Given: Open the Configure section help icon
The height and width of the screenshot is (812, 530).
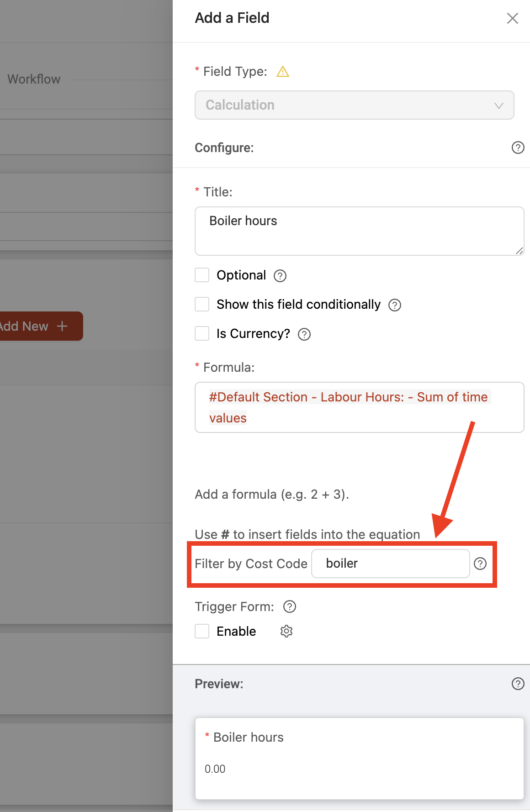Looking at the screenshot, I should [x=518, y=148].
